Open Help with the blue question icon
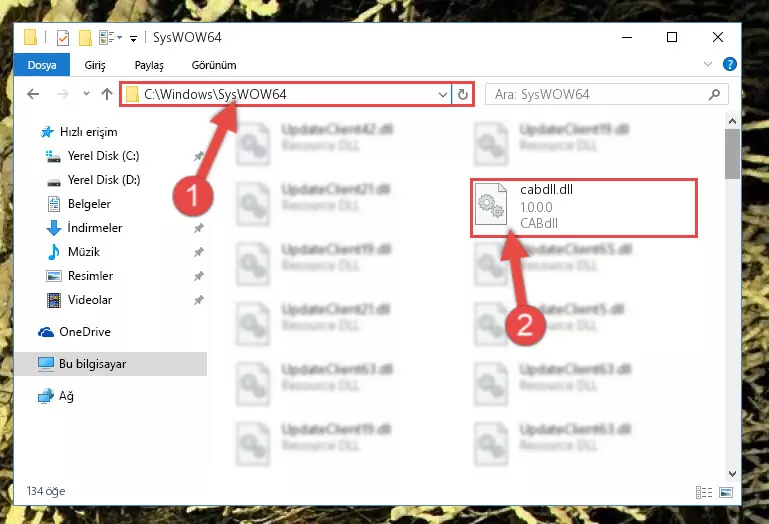Viewport: 769px width, 524px height. point(729,64)
